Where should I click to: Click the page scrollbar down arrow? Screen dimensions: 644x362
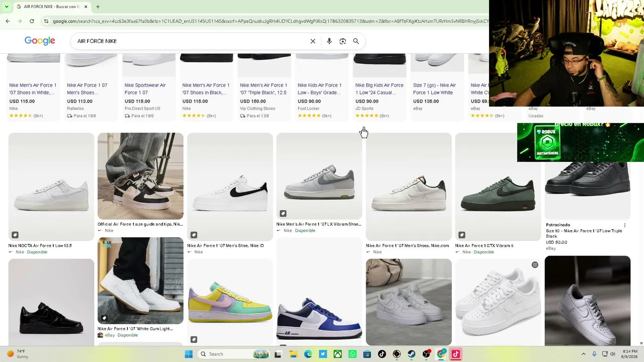pos(641,343)
